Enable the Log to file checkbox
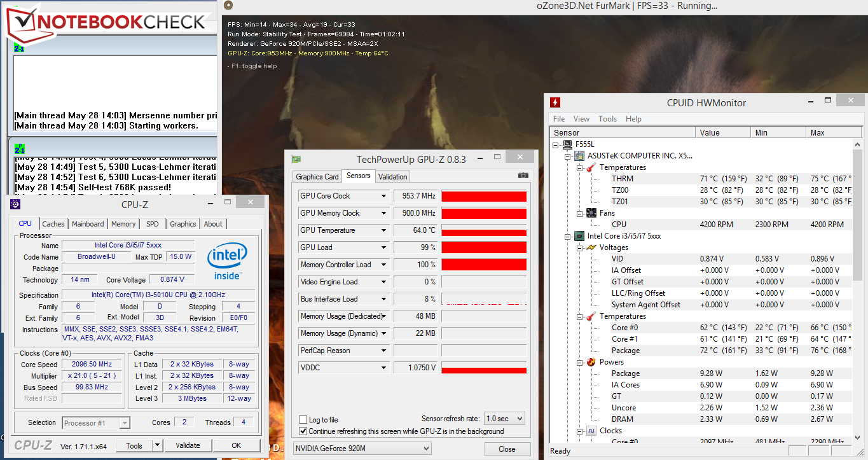 (303, 420)
